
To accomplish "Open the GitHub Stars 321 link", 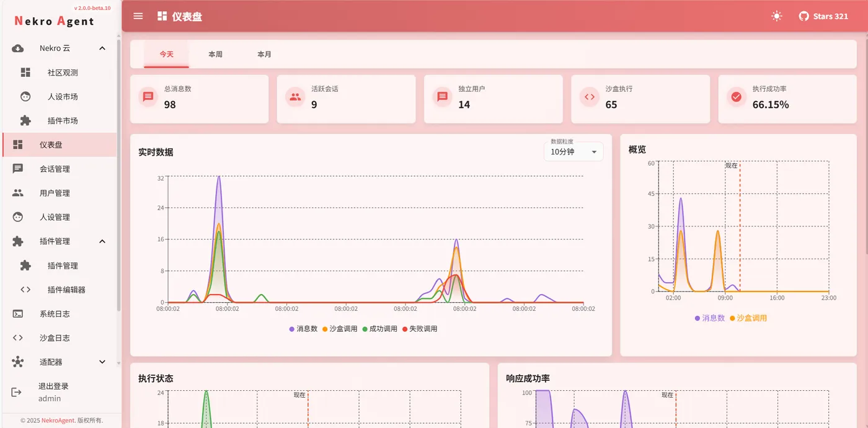I will [x=823, y=16].
